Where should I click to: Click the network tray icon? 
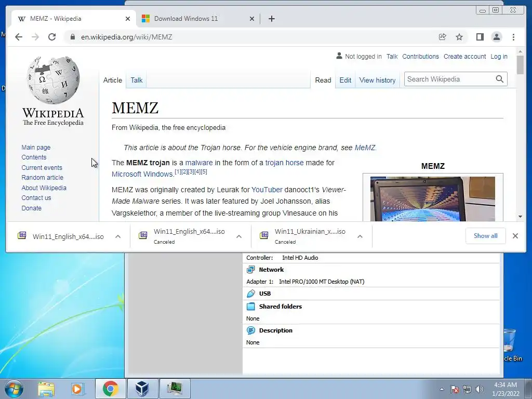(467, 389)
